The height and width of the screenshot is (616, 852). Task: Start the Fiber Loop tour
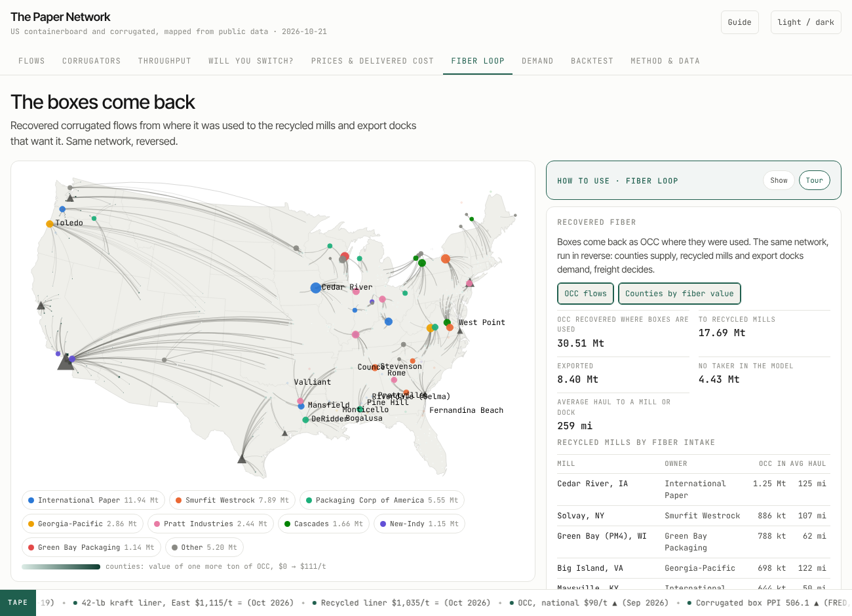[x=815, y=180]
